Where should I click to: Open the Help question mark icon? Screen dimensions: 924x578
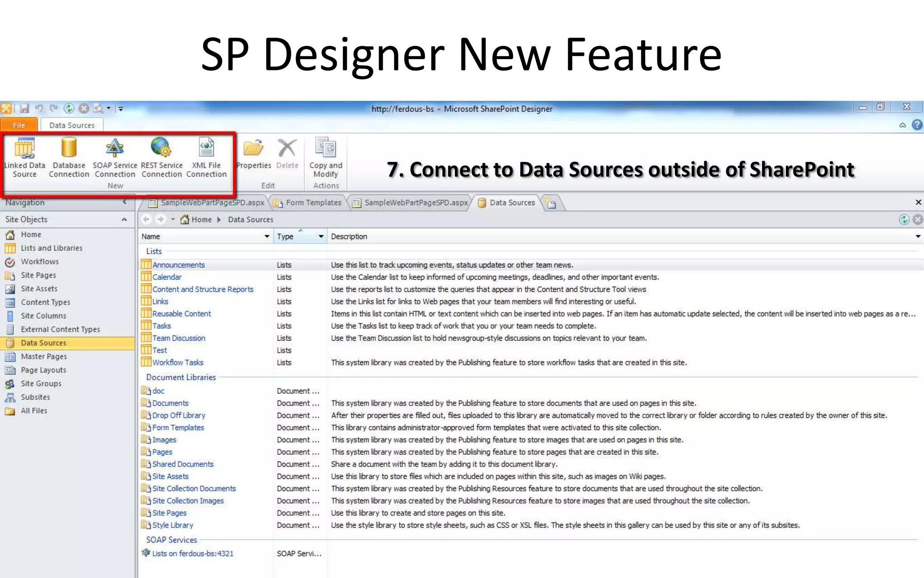tap(917, 125)
